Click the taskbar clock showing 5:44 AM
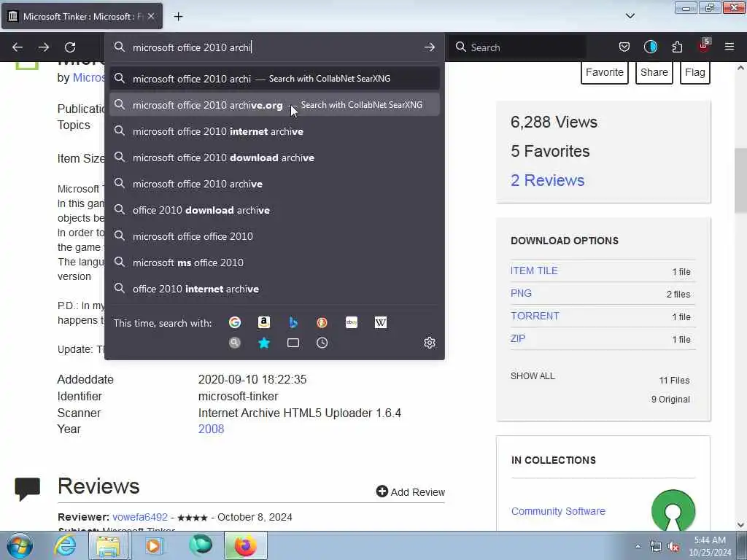Viewport: 747px width, 560px height. (710, 546)
